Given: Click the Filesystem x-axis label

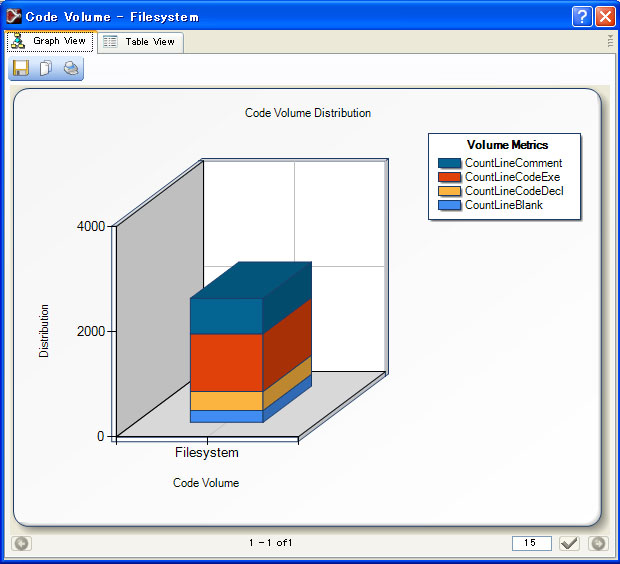Looking at the screenshot, I should pos(207,452).
